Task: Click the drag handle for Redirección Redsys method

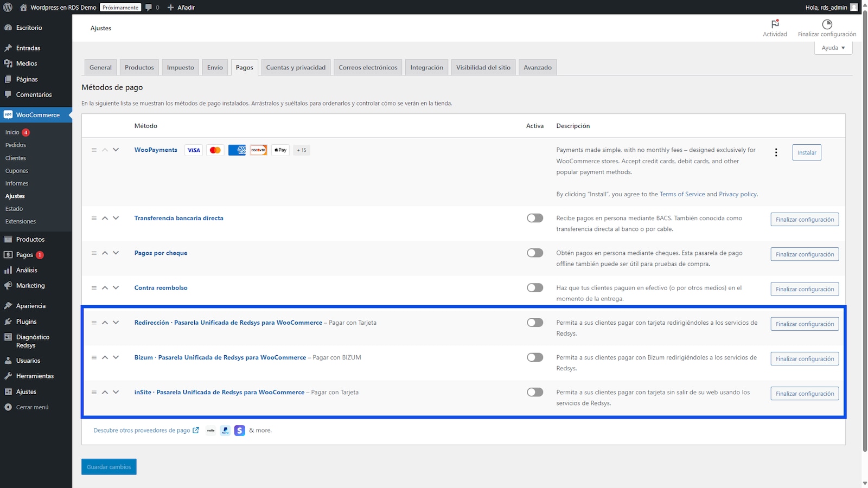Action: 94,323
